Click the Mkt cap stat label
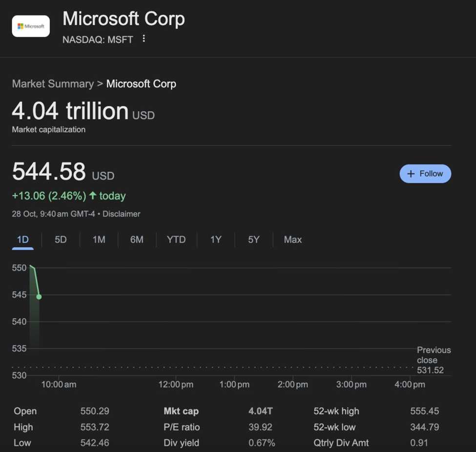 (x=181, y=411)
